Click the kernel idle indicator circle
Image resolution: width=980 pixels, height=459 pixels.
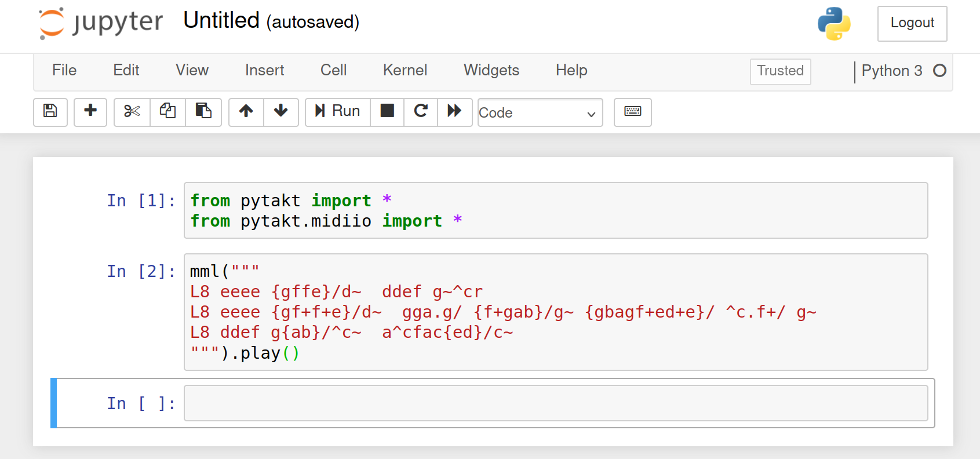(x=940, y=71)
